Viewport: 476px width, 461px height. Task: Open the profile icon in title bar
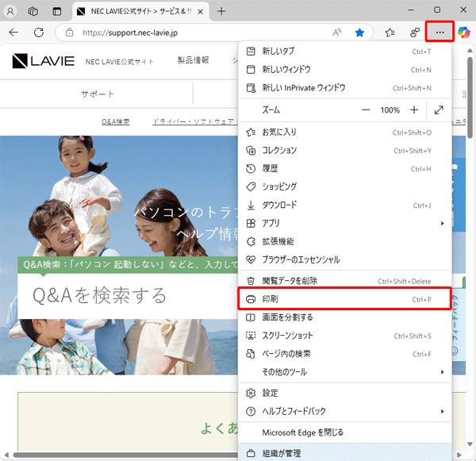(10, 12)
